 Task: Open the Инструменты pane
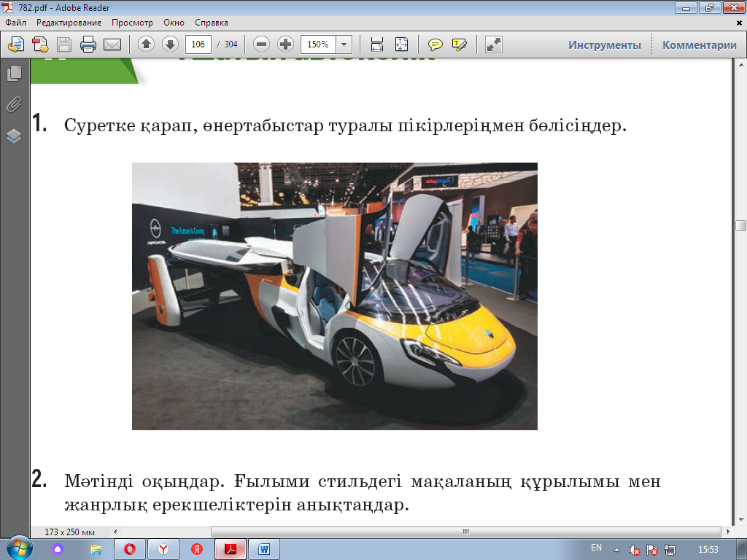point(605,44)
